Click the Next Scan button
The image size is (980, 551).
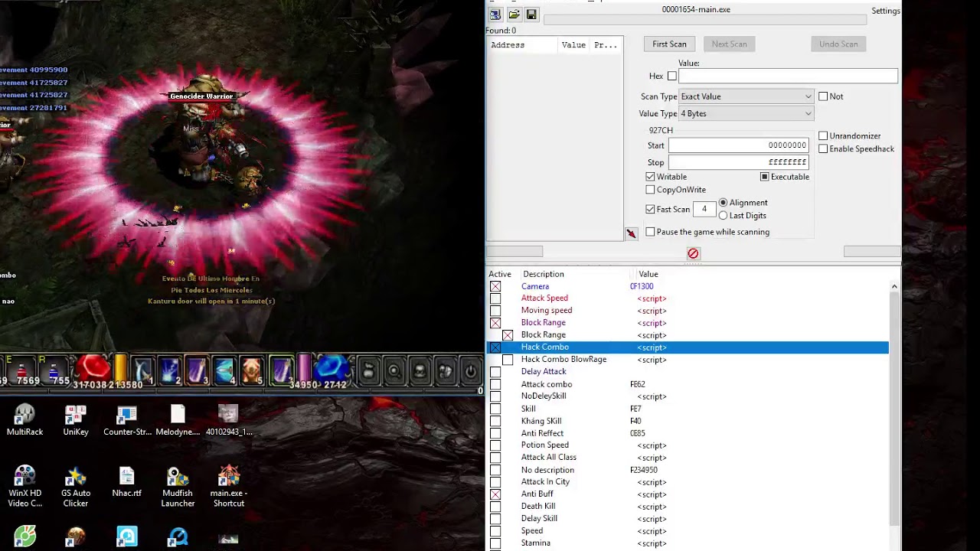point(729,44)
